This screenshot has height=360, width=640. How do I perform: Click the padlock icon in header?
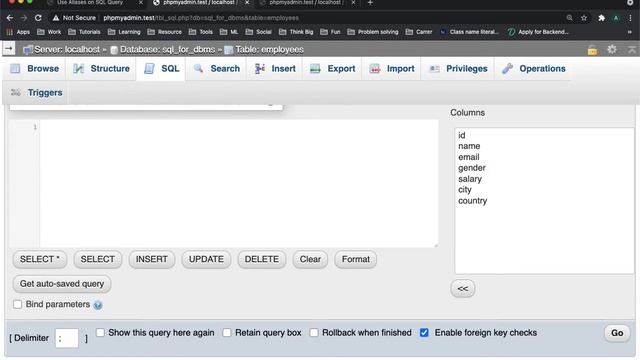point(592,50)
